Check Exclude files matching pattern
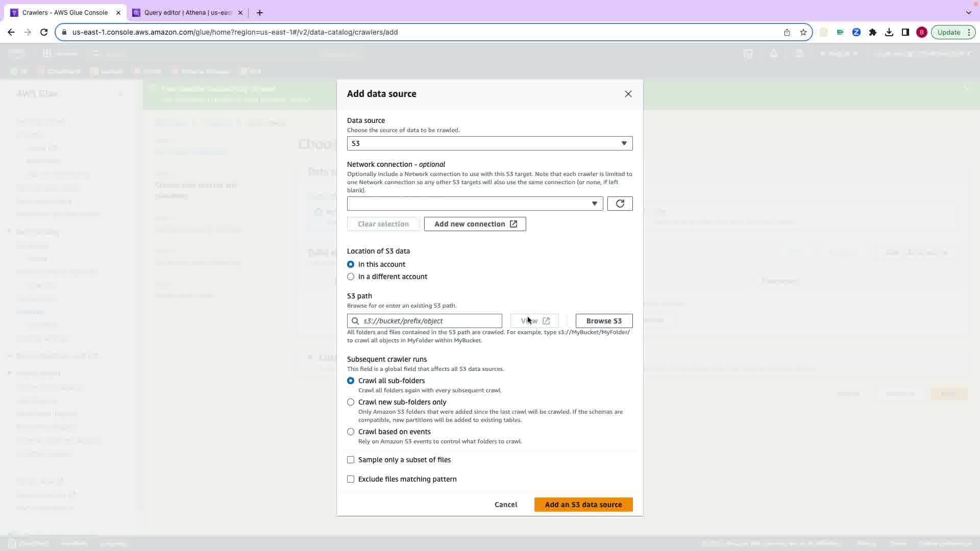Image resolution: width=980 pixels, height=551 pixels. 351,479
